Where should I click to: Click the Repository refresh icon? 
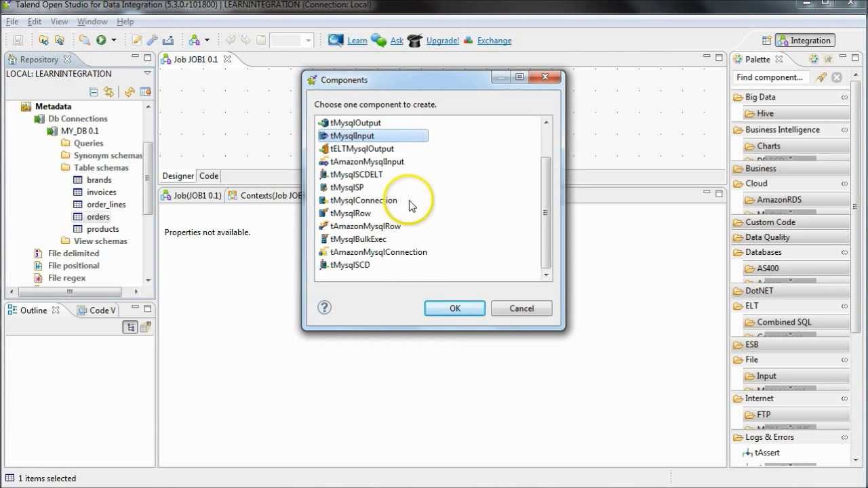pos(129,92)
